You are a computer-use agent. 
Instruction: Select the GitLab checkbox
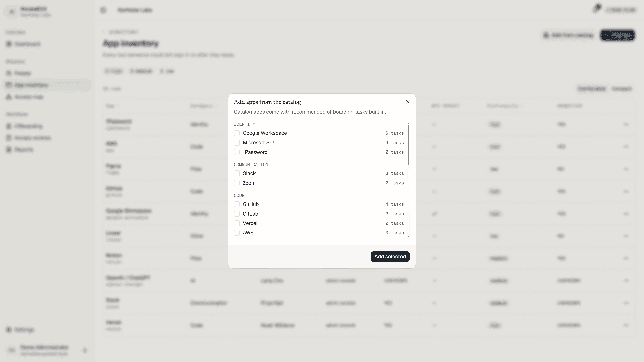click(237, 214)
